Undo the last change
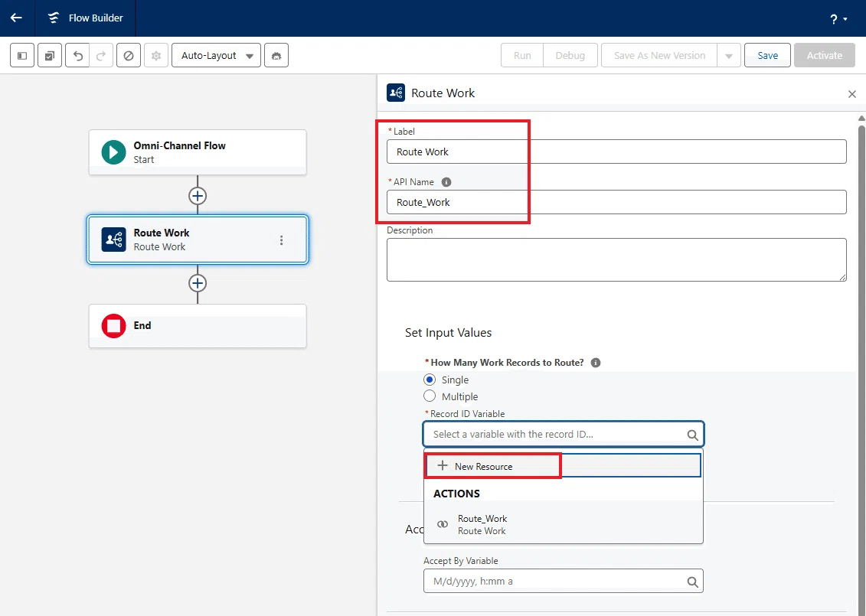 (78, 55)
